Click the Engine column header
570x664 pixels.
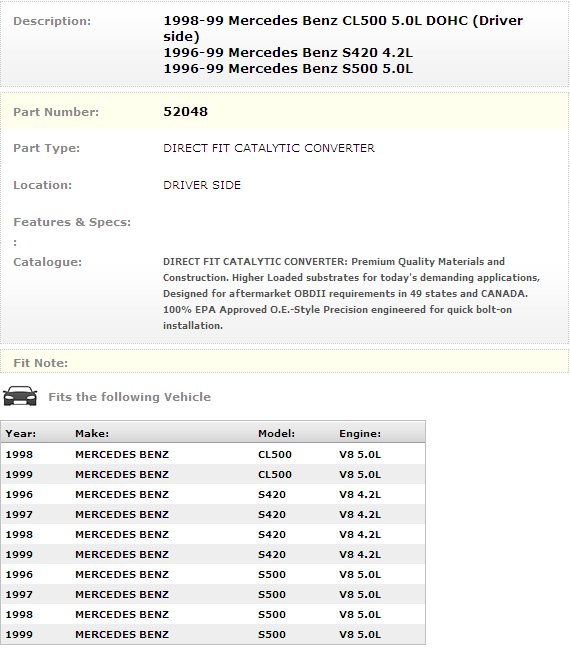click(360, 433)
